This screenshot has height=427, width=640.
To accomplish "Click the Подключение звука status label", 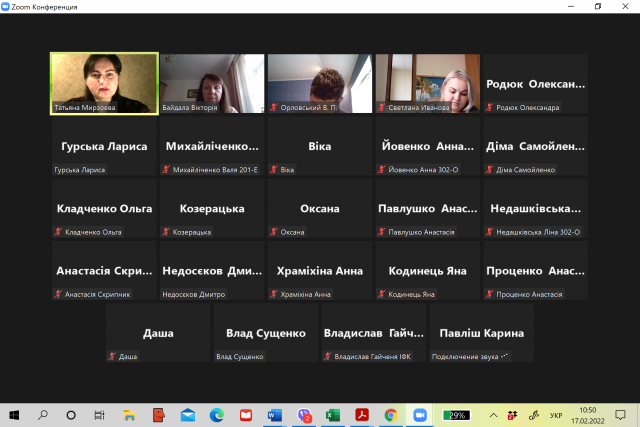I will (469, 356).
